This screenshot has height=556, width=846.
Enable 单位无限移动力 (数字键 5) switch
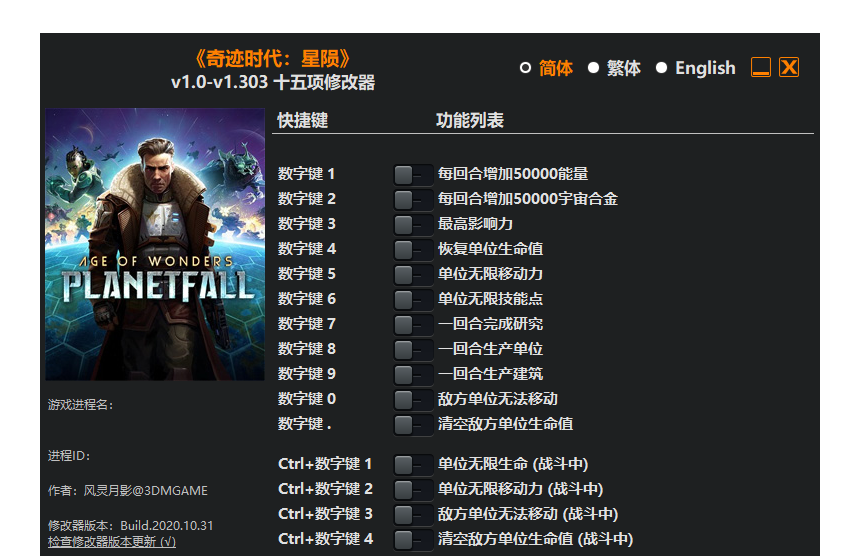413,274
